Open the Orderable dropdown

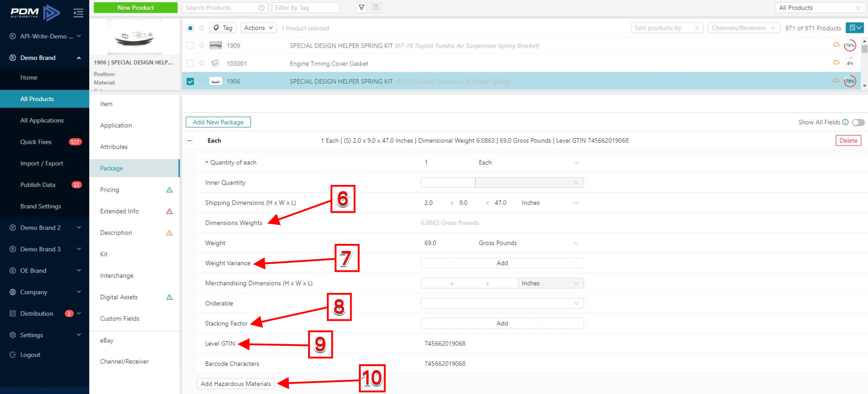point(502,303)
